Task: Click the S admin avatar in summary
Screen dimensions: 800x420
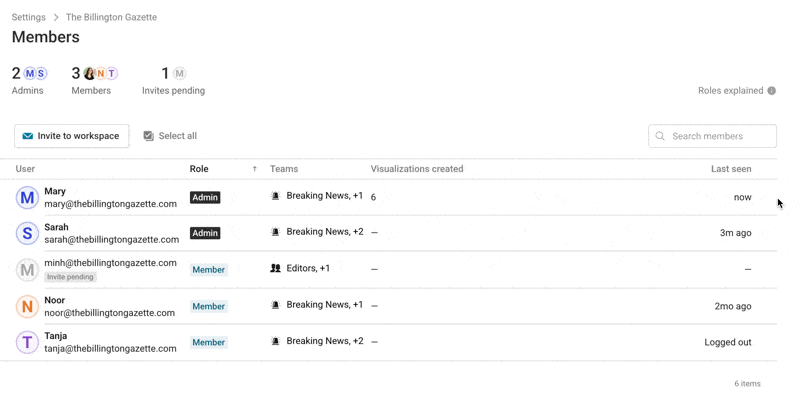Action: (x=41, y=73)
